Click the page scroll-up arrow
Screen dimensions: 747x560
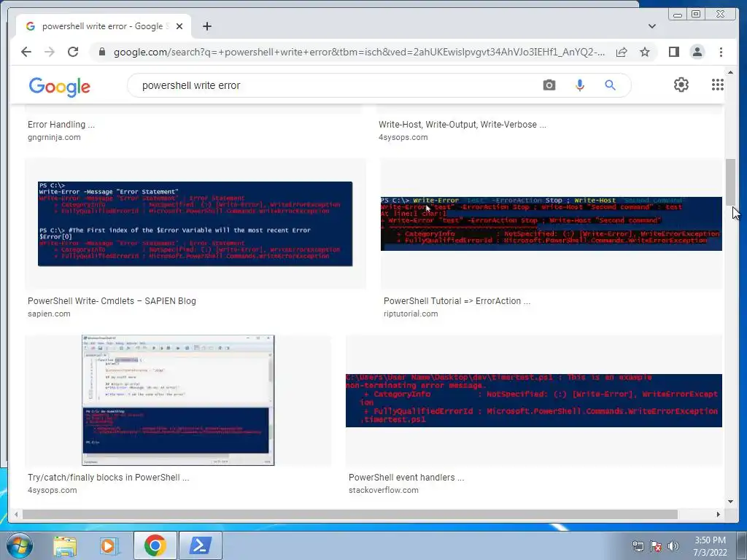point(730,72)
